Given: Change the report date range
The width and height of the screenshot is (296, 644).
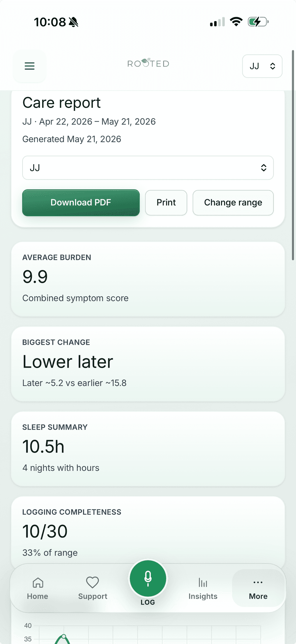Looking at the screenshot, I should point(233,203).
